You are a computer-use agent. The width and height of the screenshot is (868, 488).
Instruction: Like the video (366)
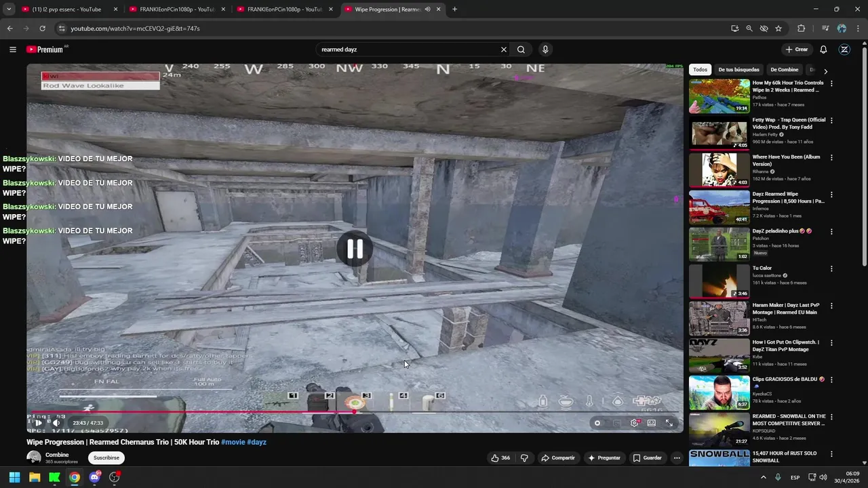pyautogui.click(x=500, y=458)
